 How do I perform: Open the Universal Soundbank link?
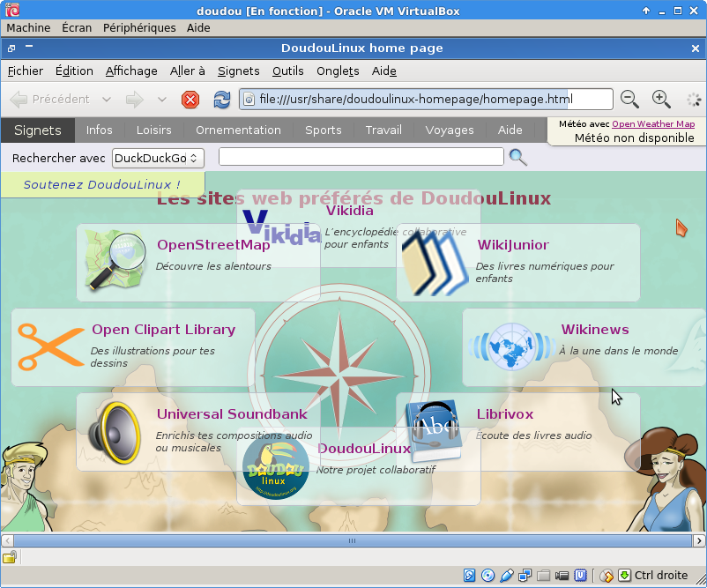232,414
